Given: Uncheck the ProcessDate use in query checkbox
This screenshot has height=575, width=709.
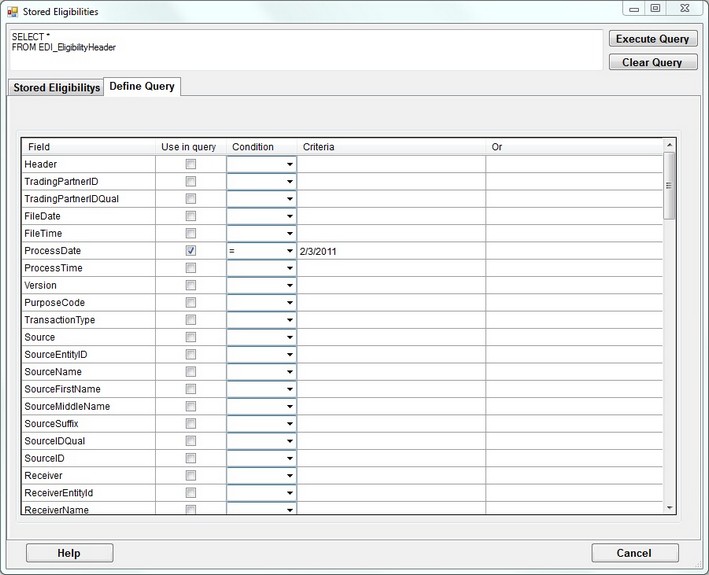Looking at the screenshot, I should (191, 251).
